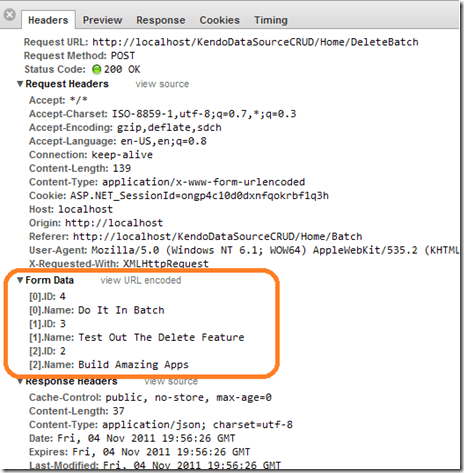Select Request Method POST text
The height and width of the screenshot is (473, 464).
pos(123,56)
